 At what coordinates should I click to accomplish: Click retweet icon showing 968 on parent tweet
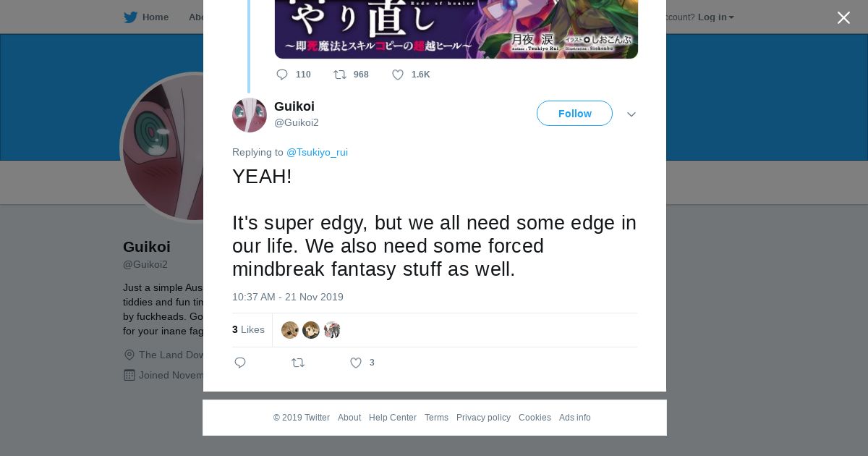(x=340, y=75)
